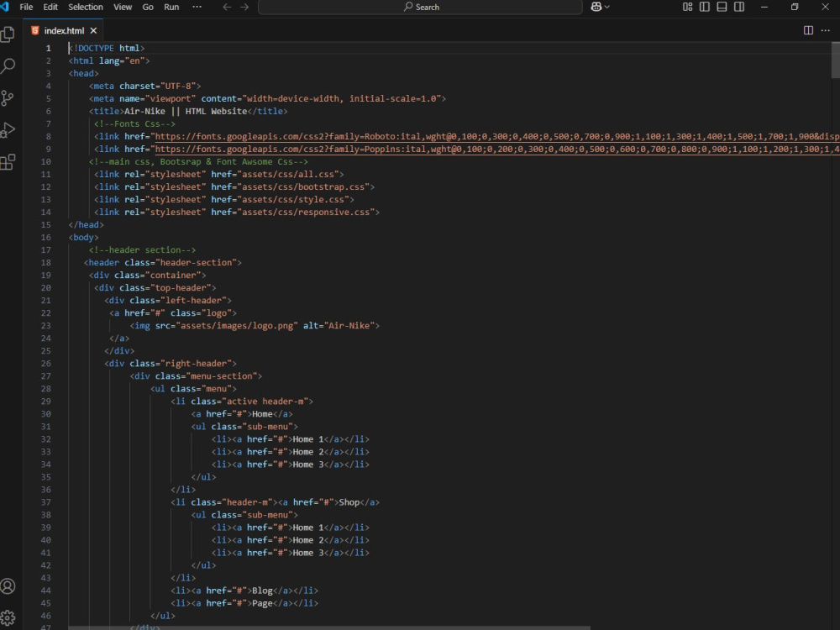Minimize the VS Code window
Viewport: 840px width, 630px height.
(764, 7)
